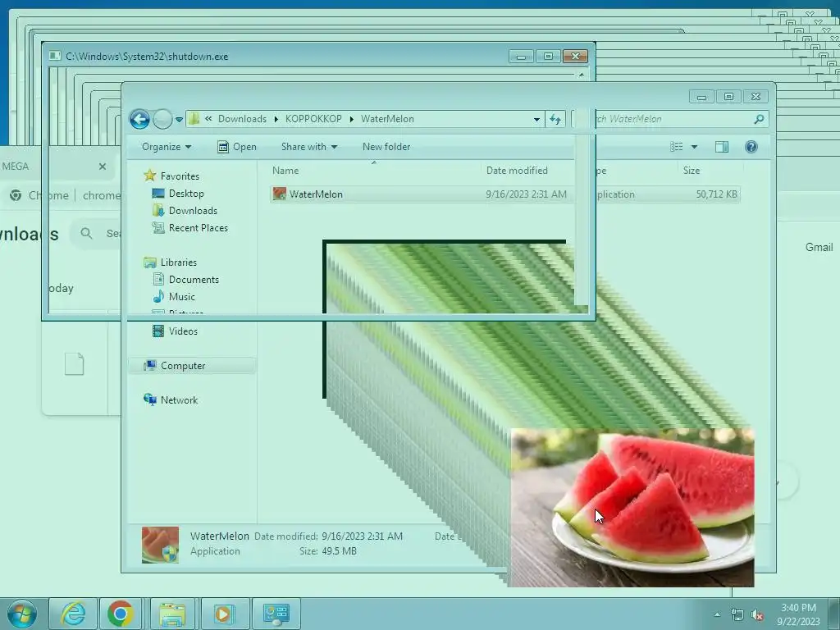Open the Windows Start menu
The image size is (840, 630).
click(22, 614)
